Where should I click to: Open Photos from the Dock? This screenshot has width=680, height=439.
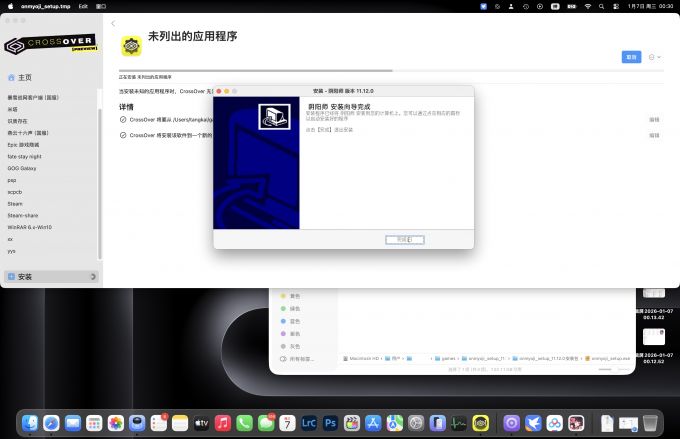(116, 423)
